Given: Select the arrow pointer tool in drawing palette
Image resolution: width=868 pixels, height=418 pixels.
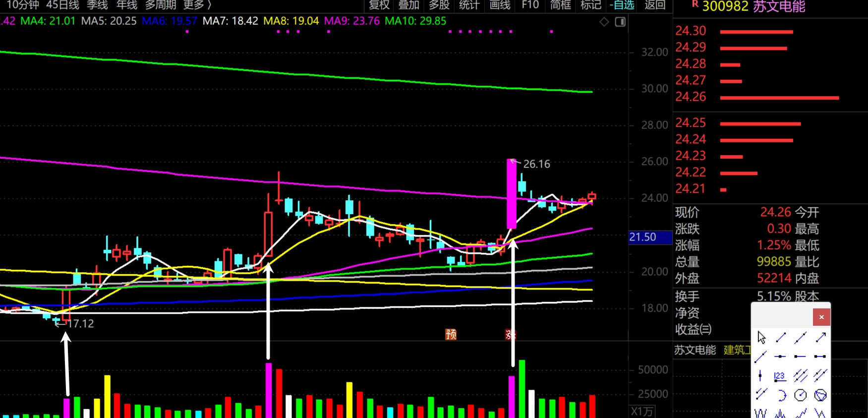Looking at the screenshot, I should (761, 338).
